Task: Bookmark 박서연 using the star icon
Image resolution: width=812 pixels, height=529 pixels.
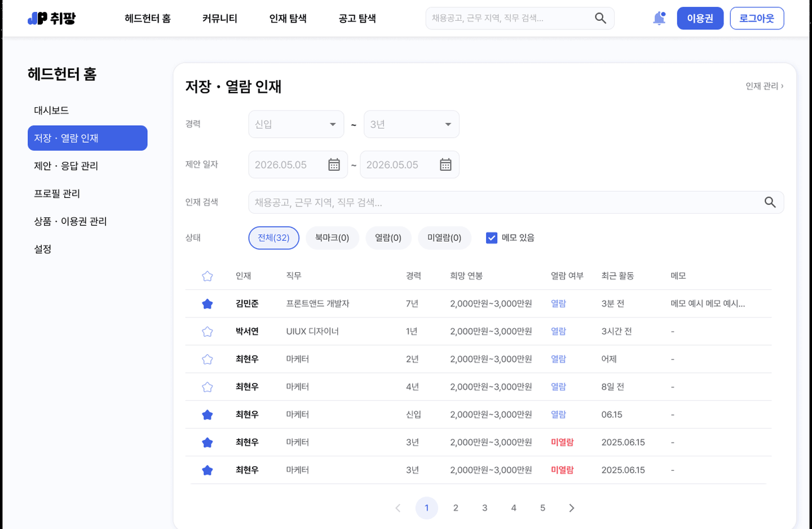Action: click(208, 332)
